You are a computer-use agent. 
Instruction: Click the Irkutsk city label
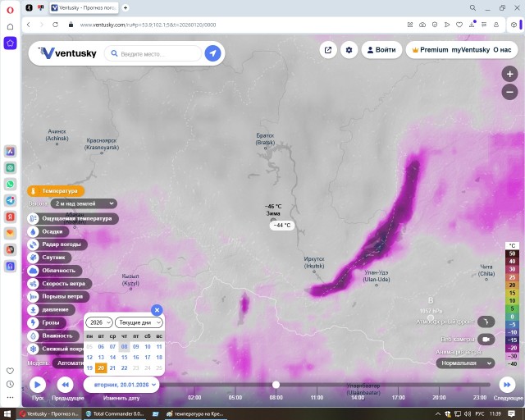pyautogui.click(x=314, y=262)
